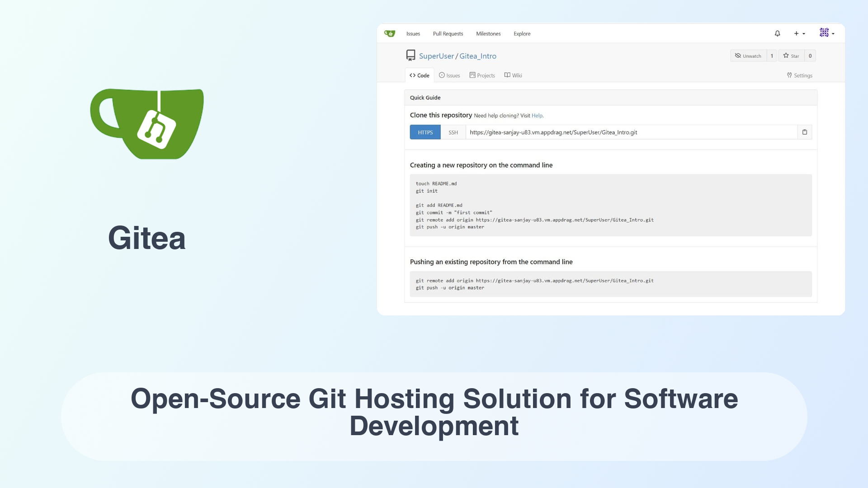Click the clone URL input field
The image size is (868, 488).
tap(632, 132)
